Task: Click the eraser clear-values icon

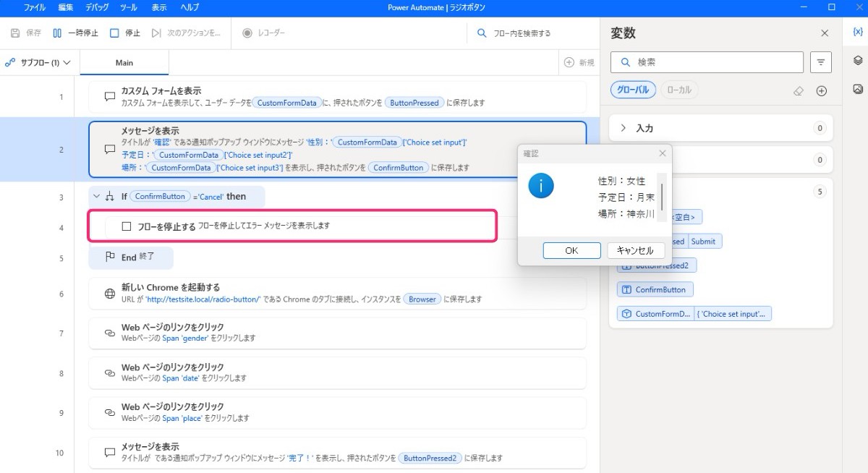Action: click(x=799, y=91)
